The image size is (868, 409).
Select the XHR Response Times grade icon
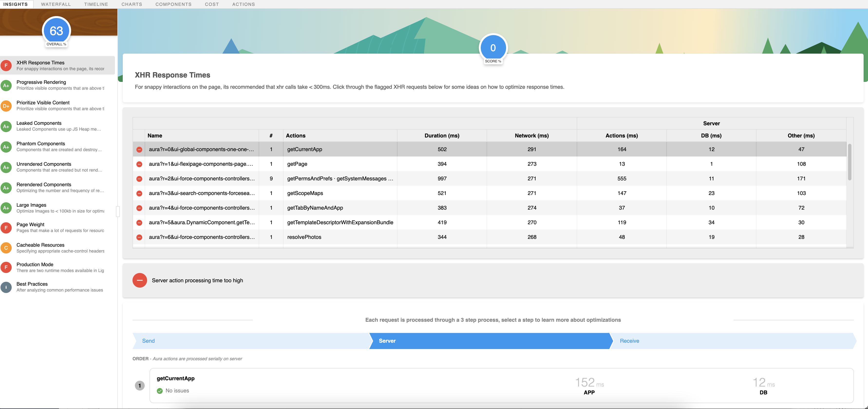6,65
